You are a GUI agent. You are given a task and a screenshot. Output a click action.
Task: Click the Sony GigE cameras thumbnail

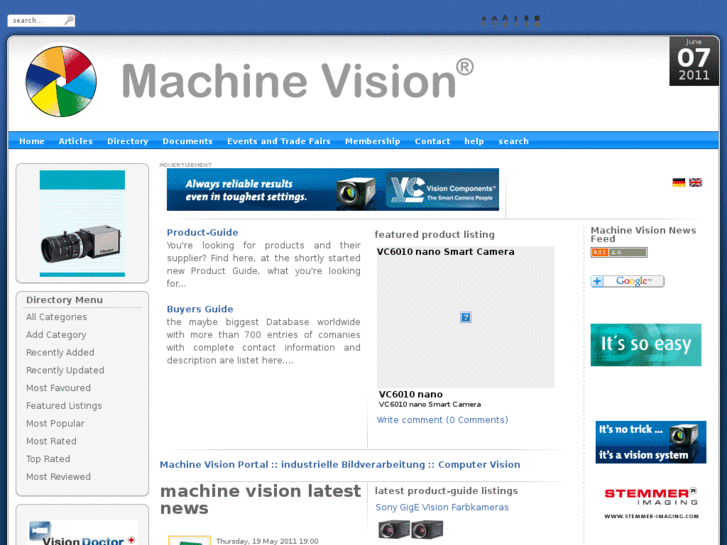(x=410, y=529)
